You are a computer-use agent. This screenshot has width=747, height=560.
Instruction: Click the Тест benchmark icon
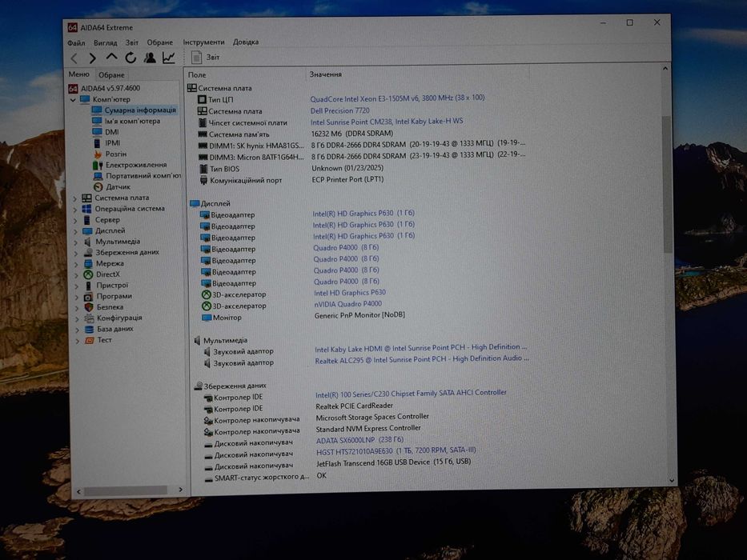click(89, 341)
